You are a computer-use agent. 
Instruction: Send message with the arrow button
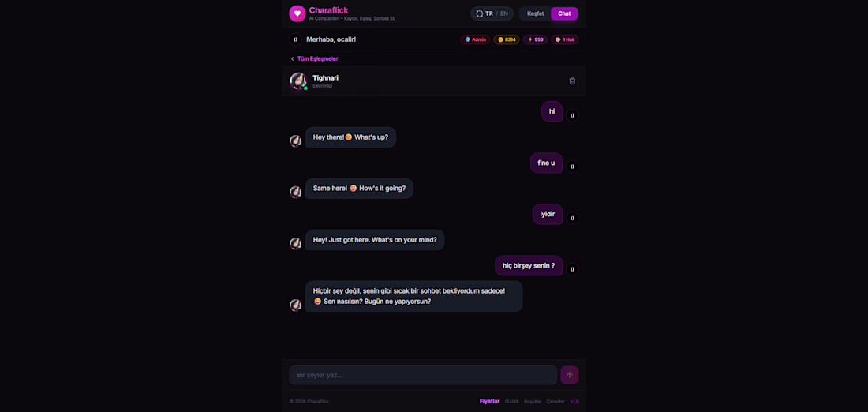click(570, 375)
